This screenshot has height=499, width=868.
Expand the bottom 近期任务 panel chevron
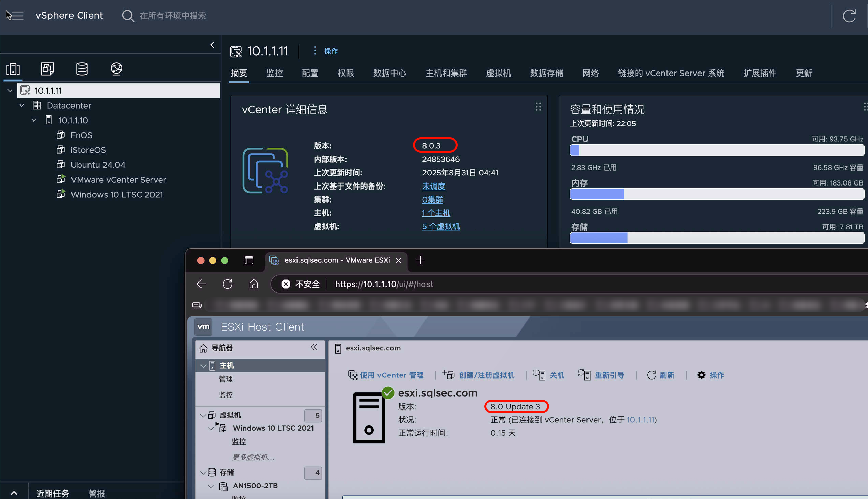point(14,493)
